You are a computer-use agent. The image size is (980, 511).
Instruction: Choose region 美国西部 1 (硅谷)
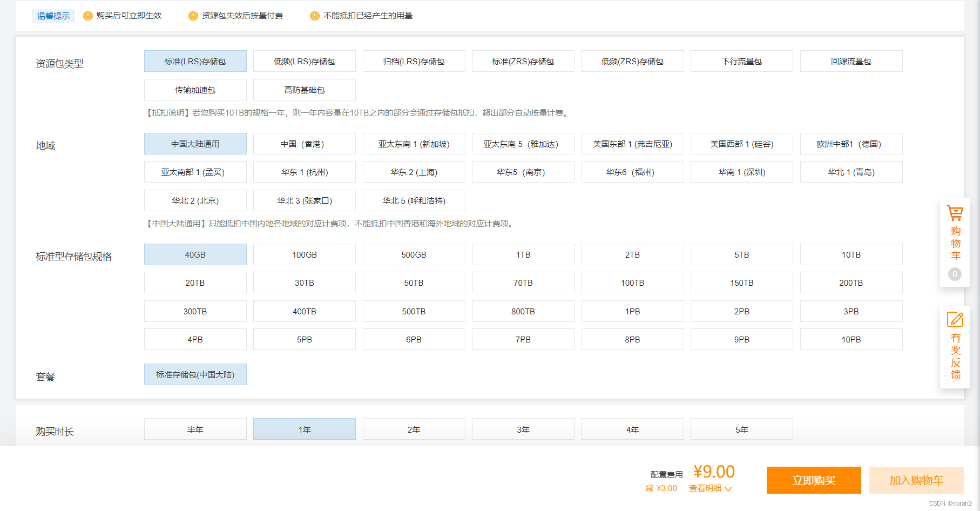tap(742, 144)
